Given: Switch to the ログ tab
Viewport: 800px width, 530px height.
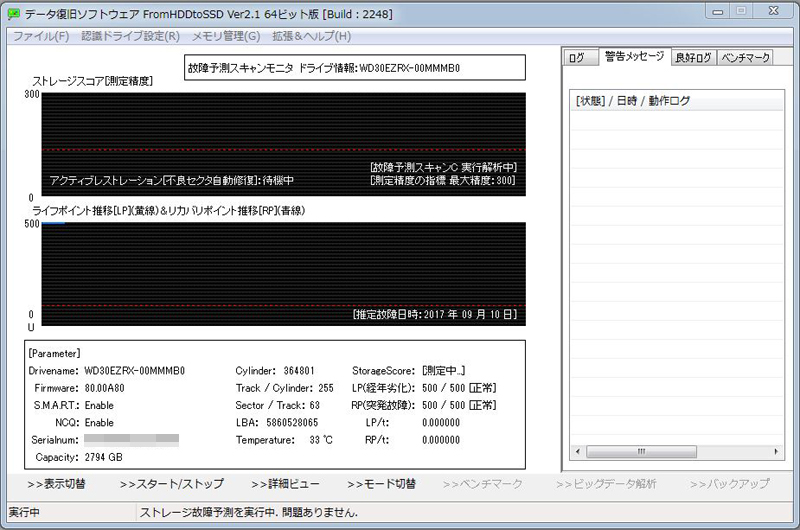Looking at the screenshot, I should click(x=580, y=58).
